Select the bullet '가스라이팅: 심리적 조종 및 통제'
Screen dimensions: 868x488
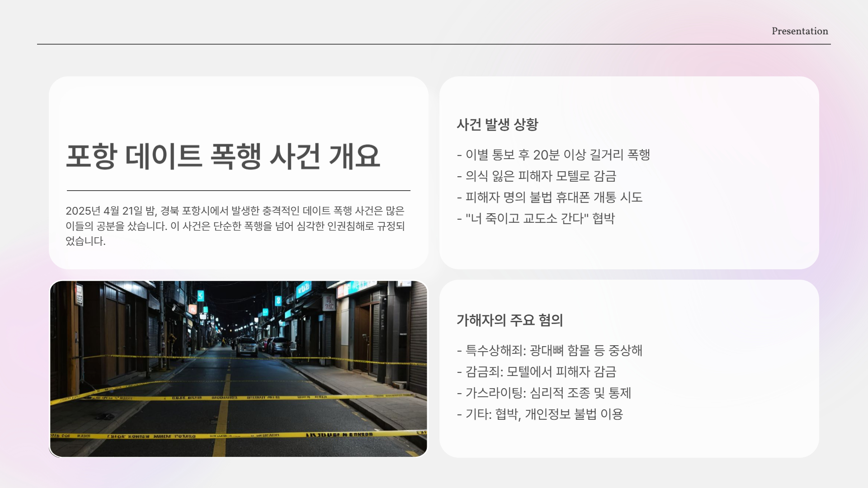coord(545,393)
